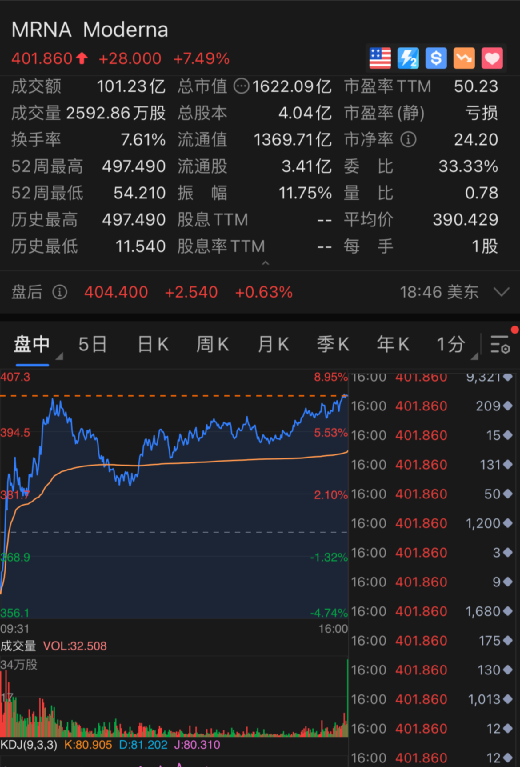The image size is (520, 767).
Task: Collapse stock details with the up chevron
Action: pos(265,263)
